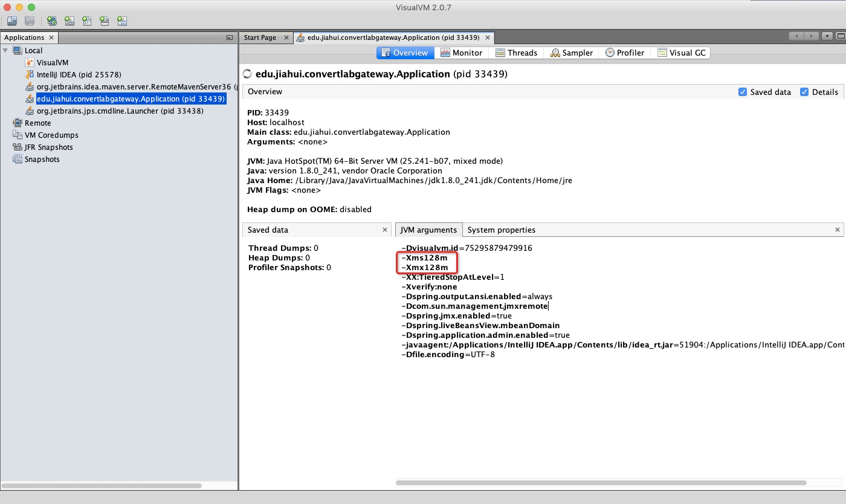Click the PID: 33439 line
Screen dimensions: 846x504
[268, 112]
